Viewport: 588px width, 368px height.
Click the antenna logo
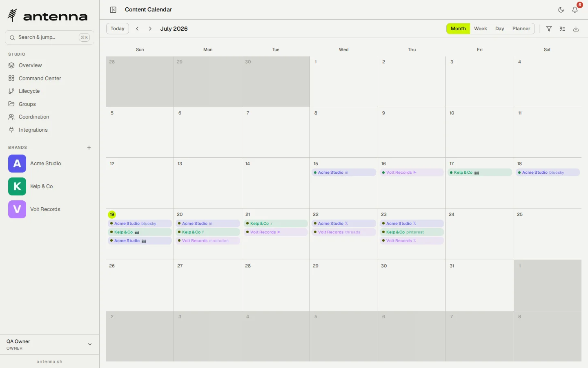(48, 16)
